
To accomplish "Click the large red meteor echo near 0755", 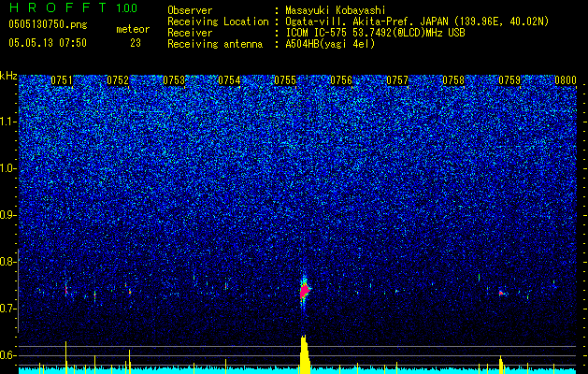I will 305,291.
